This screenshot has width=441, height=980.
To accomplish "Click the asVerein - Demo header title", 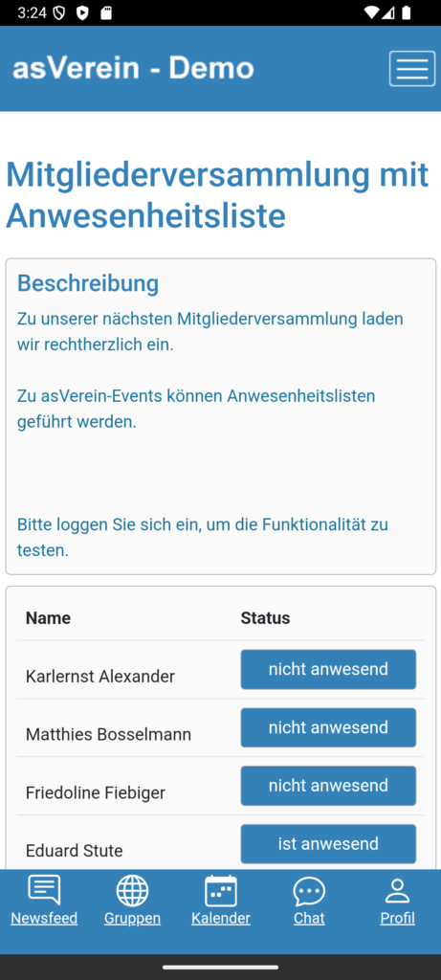I will click(x=133, y=68).
